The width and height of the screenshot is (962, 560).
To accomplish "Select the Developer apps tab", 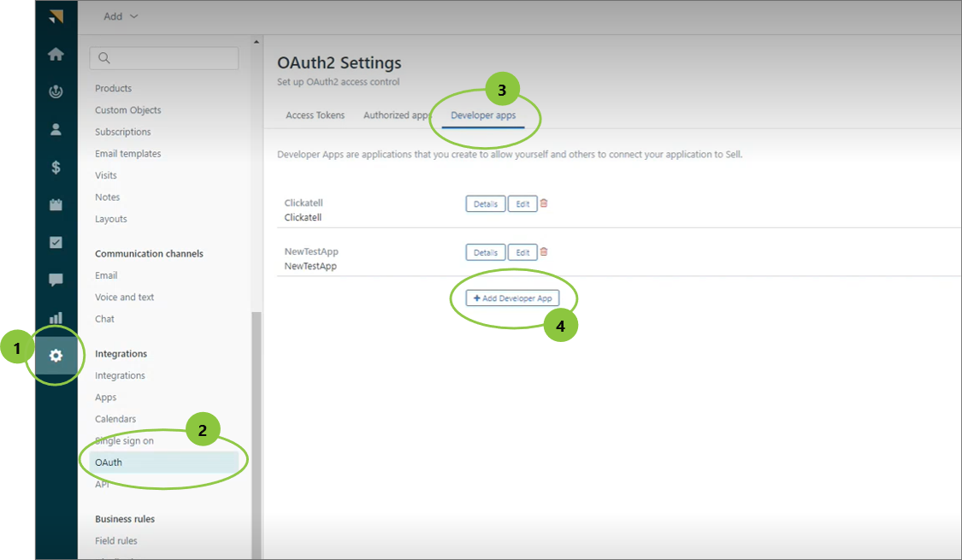I will click(483, 115).
